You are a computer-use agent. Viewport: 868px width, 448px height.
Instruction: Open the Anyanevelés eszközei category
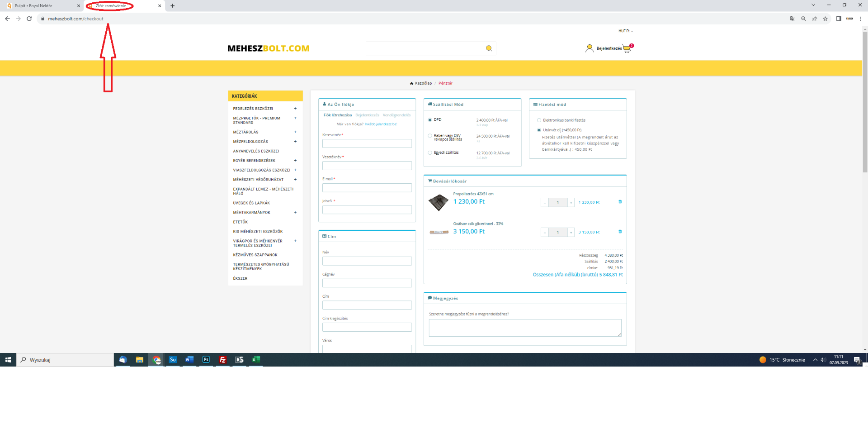point(256,151)
